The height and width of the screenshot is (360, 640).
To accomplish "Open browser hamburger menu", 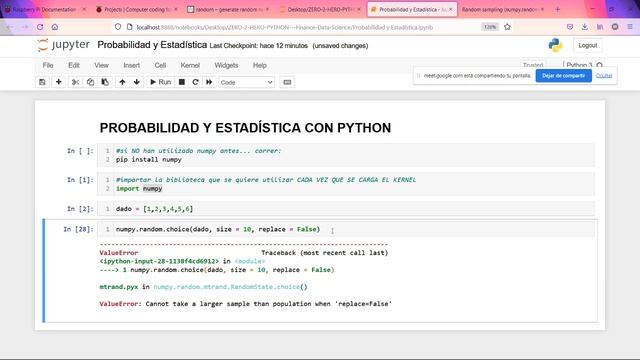I will 630,27.
